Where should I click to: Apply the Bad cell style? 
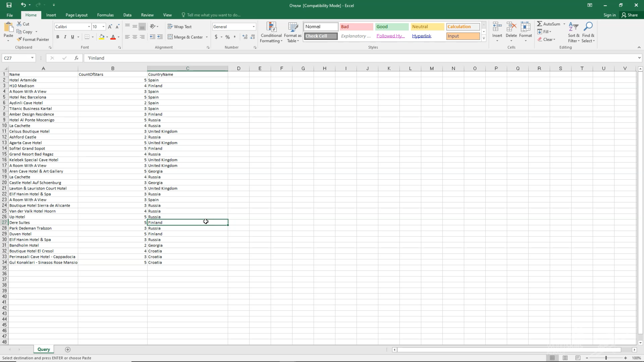pos(356,27)
